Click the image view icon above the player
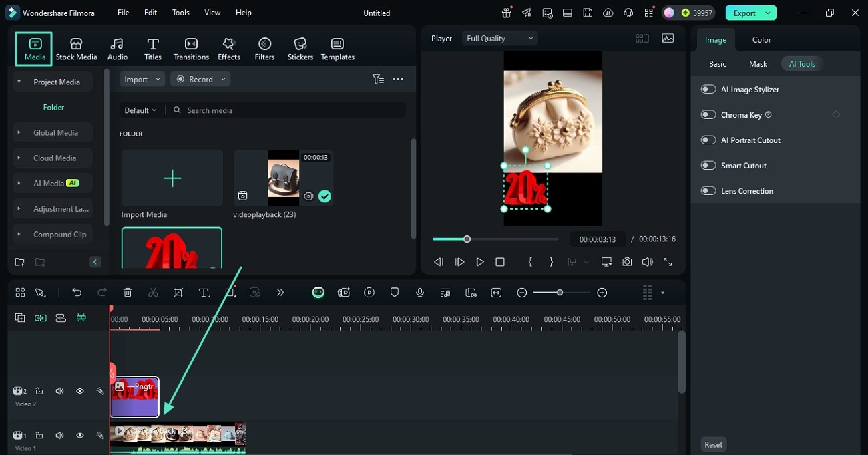868x455 pixels. [668, 38]
